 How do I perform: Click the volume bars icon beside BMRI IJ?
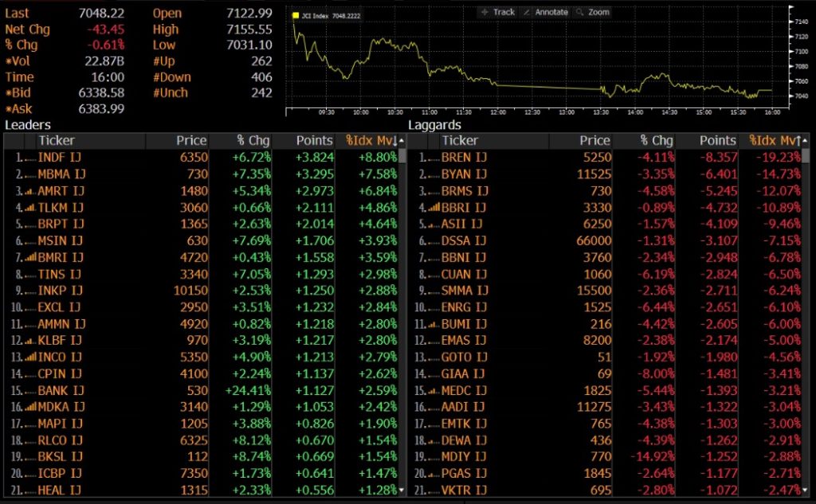coord(29,258)
